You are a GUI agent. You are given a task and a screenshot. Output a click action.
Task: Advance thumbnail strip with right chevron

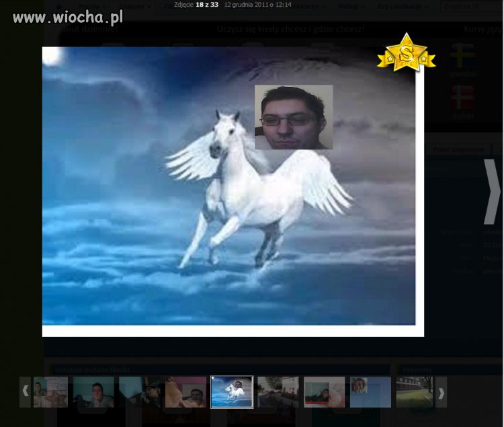(441, 392)
